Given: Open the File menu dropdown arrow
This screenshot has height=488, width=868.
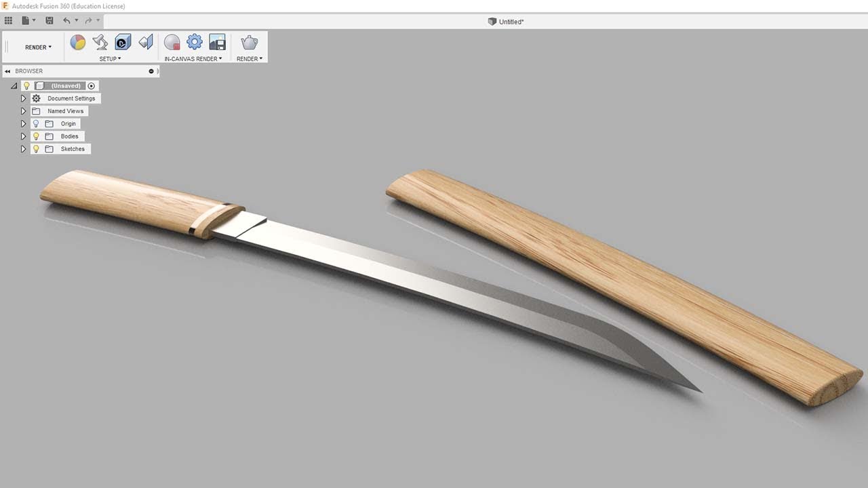Looking at the screenshot, I should 34,21.
